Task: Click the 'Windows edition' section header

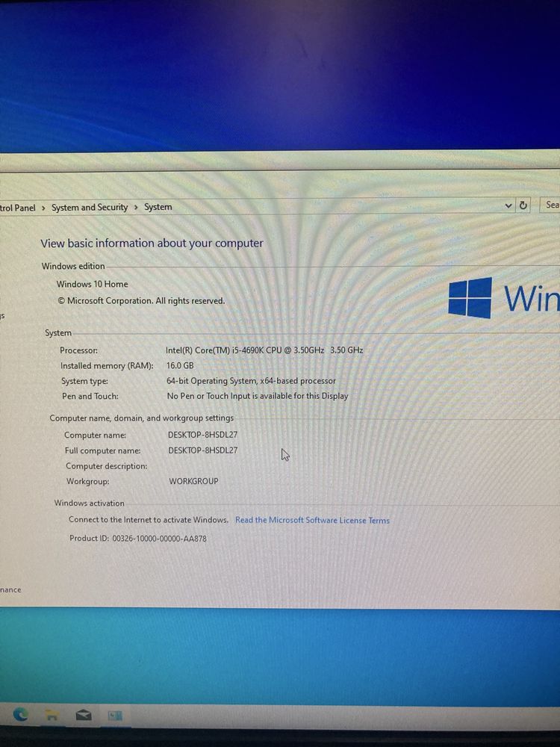Action: pyautogui.click(x=73, y=267)
